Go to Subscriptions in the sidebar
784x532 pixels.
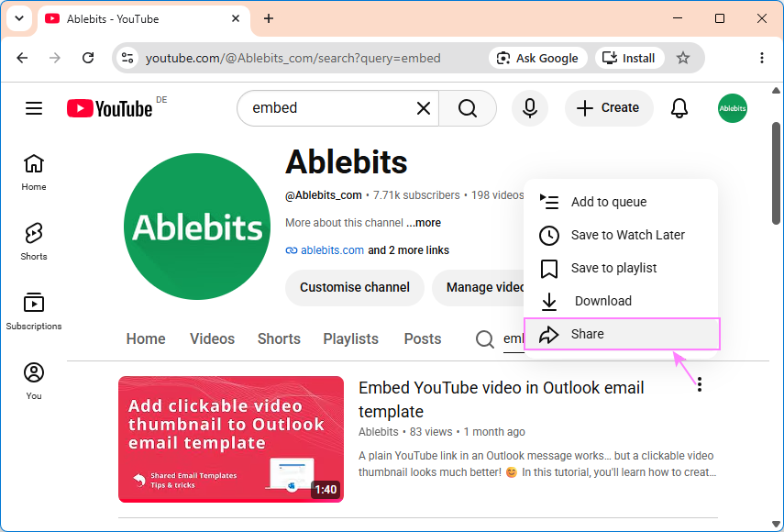point(34,312)
